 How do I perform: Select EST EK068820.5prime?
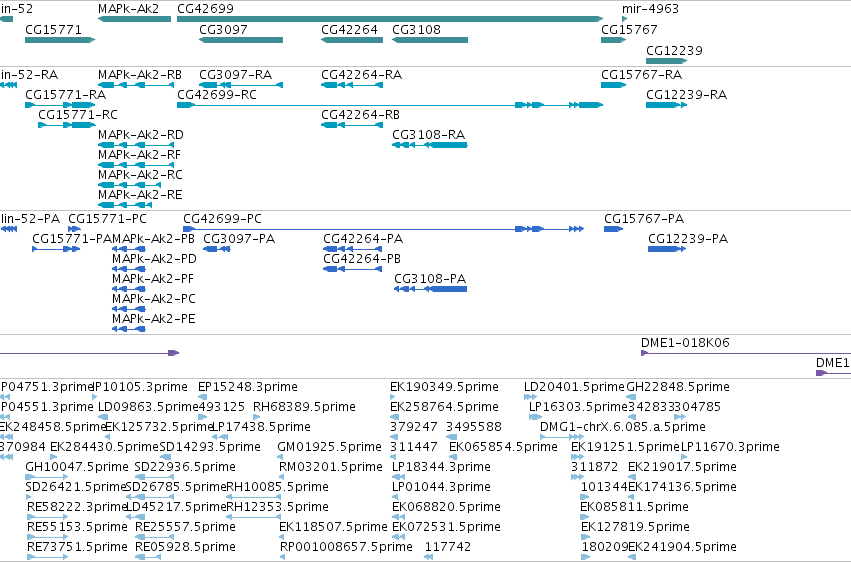click(396, 517)
